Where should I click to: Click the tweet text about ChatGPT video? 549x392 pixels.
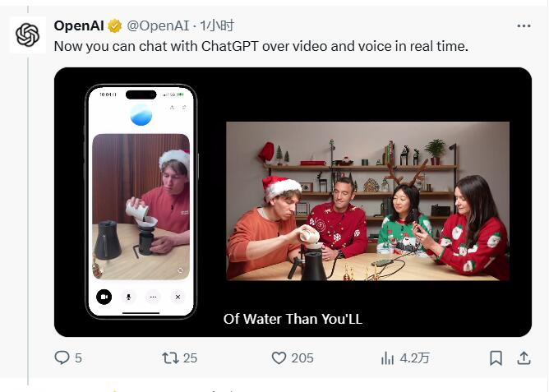[261, 46]
